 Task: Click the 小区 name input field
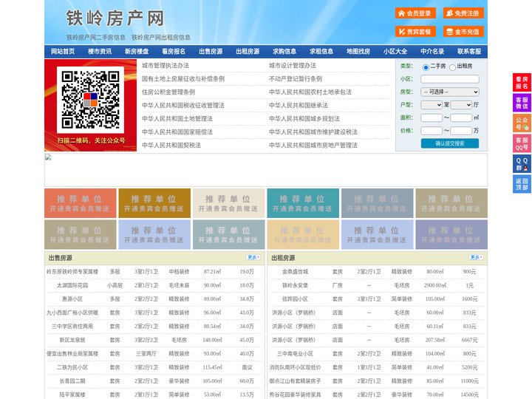(450, 79)
